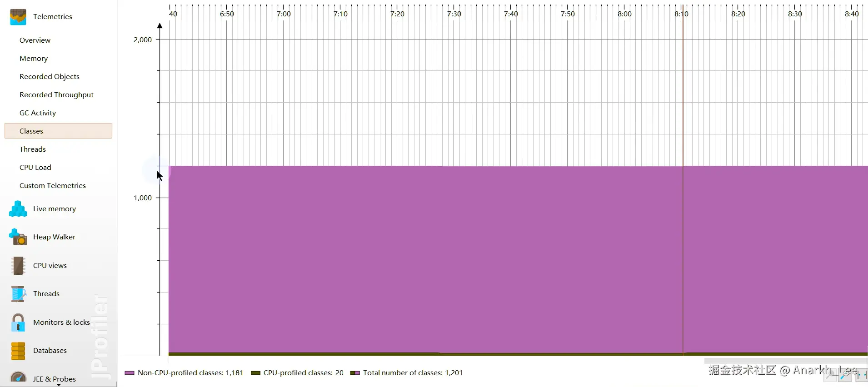The width and height of the screenshot is (868, 387).
Task: Open the Databases stack icon
Action: pyautogui.click(x=18, y=351)
